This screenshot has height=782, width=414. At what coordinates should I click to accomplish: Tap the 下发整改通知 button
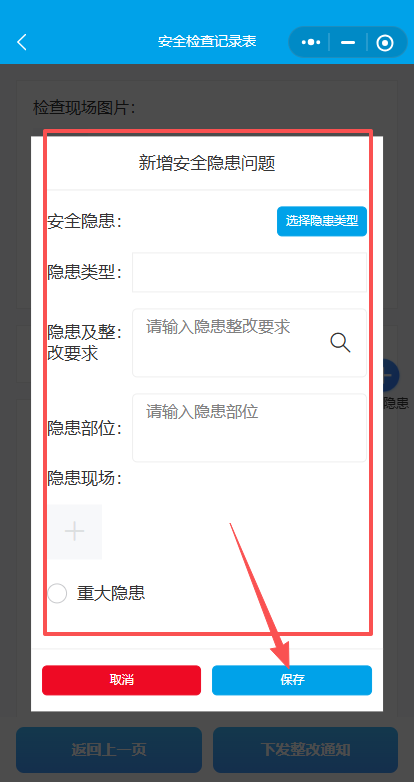click(305, 750)
